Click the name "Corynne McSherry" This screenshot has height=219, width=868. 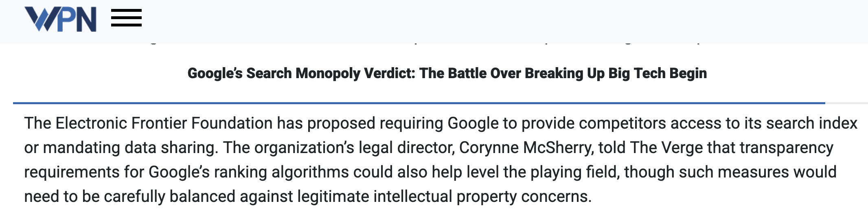pos(526,148)
